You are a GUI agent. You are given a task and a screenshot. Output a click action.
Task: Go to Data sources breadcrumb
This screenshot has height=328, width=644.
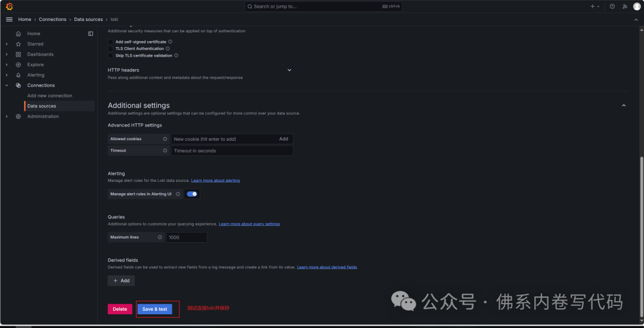click(88, 19)
